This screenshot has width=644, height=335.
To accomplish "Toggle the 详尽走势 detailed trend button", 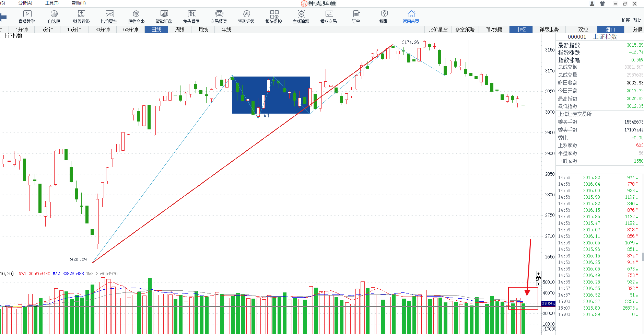I will pos(549,30).
